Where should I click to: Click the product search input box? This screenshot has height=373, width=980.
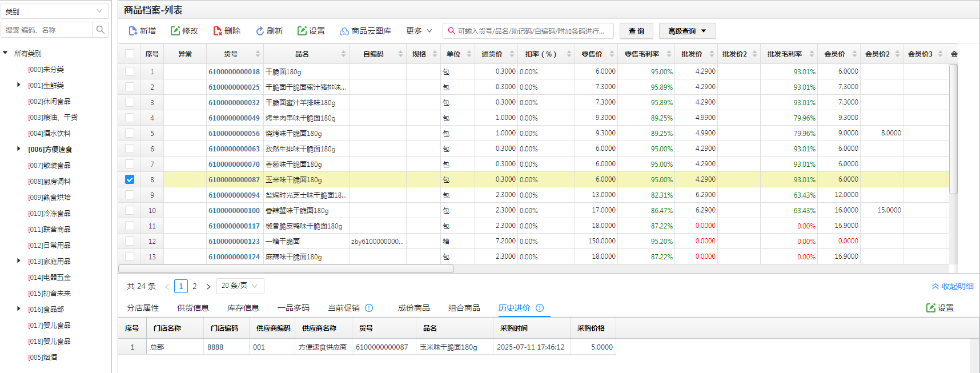(528, 31)
